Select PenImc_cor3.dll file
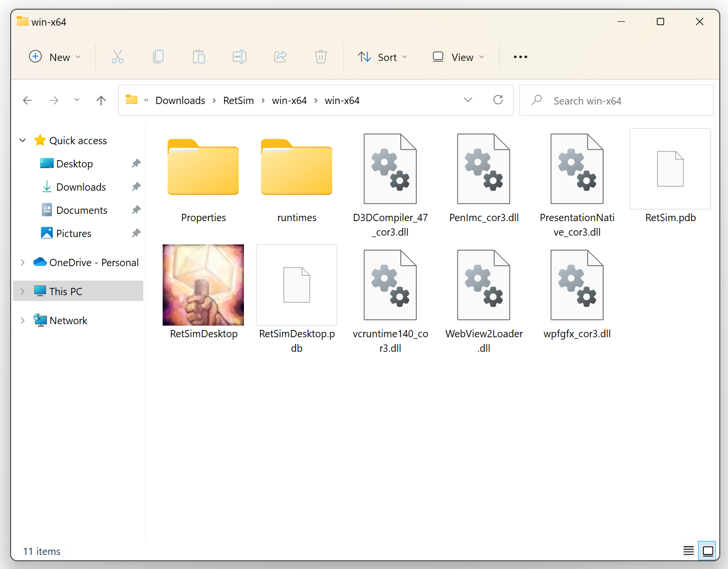This screenshot has height=569, width=728. [484, 178]
